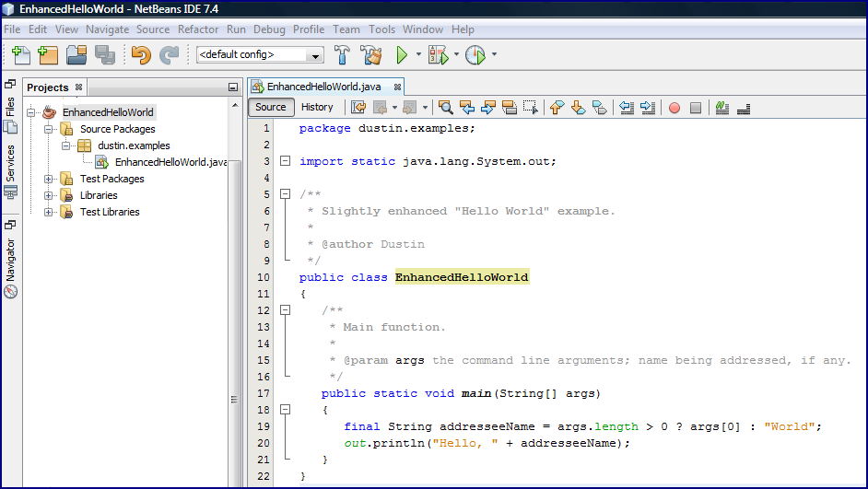The image size is (868, 489).
Task: Open the Tools menu
Action: (382, 29)
